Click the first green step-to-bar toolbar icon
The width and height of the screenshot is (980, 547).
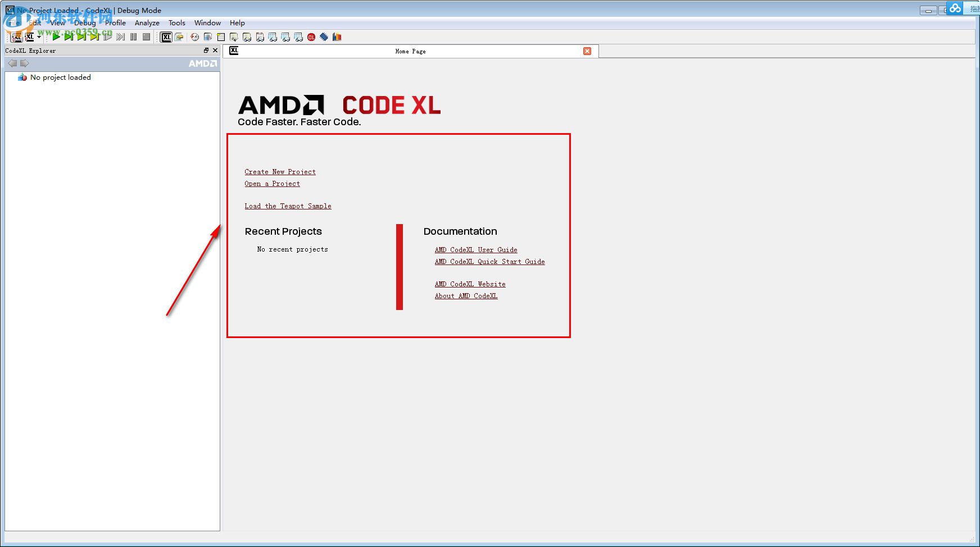[x=69, y=37]
